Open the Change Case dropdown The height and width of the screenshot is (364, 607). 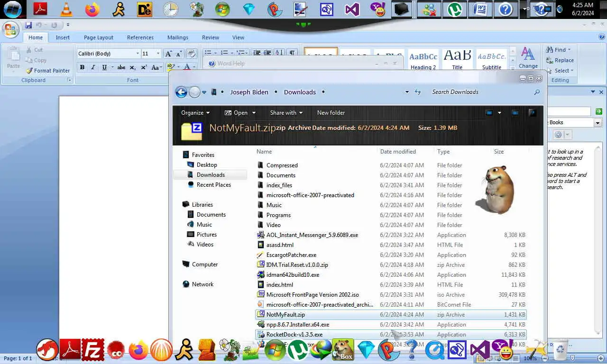coord(156,67)
